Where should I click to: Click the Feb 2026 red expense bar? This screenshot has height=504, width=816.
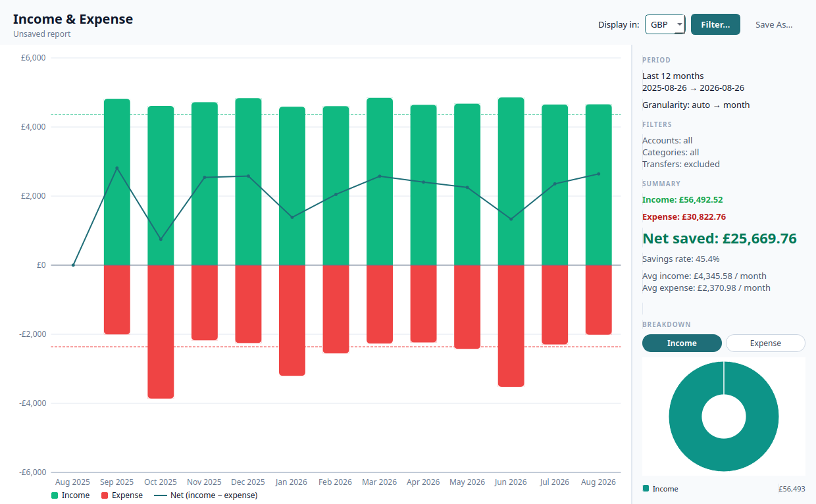tap(336, 309)
